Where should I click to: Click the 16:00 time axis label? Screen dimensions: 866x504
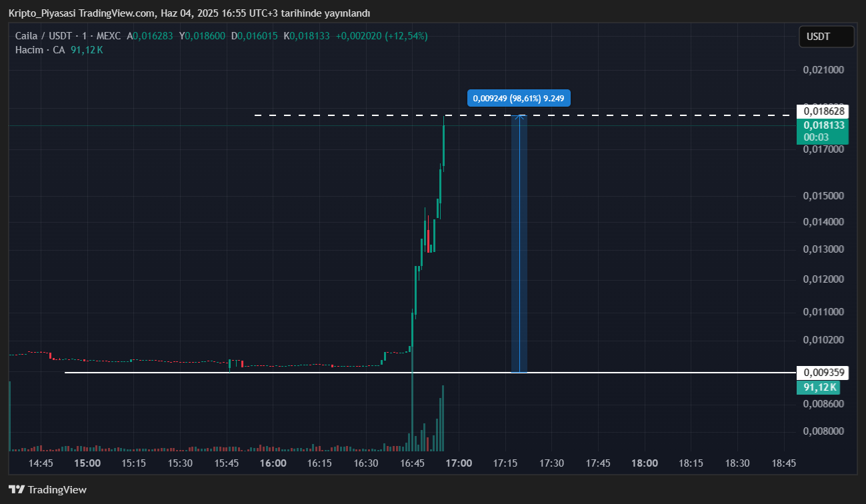click(x=273, y=463)
